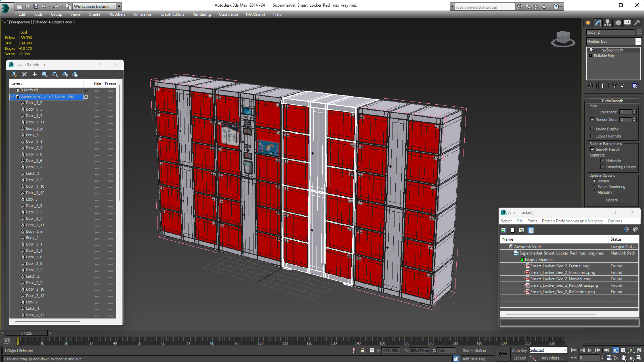
Task: Select the Manually update radio button
Action: coord(594,192)
